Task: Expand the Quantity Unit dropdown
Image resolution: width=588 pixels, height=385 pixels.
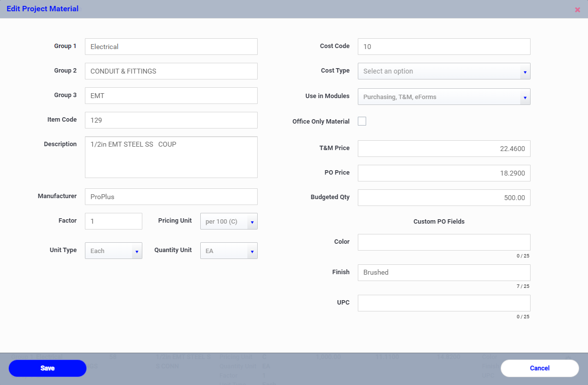Action: point(229,251)
